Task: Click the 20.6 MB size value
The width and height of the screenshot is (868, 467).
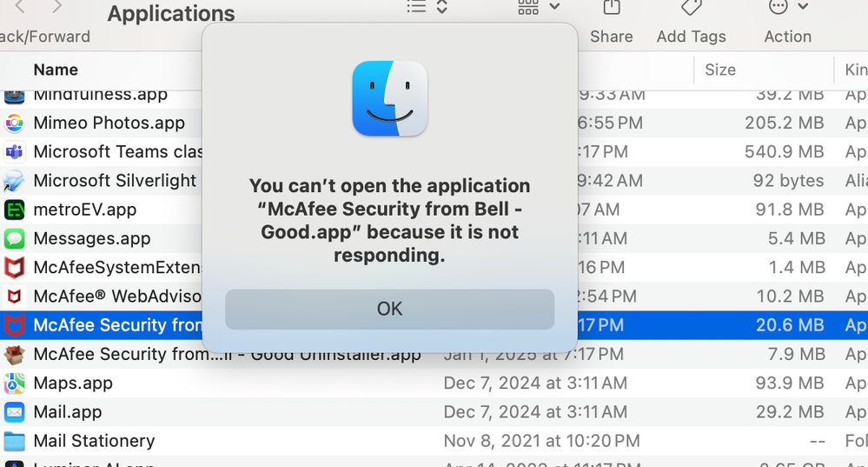Action: 790,325
